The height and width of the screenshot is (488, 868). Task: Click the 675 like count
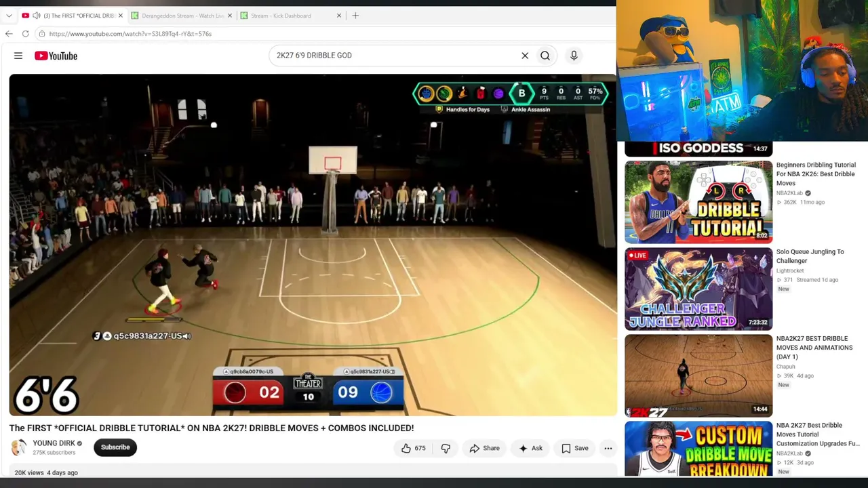coord(420,448)
